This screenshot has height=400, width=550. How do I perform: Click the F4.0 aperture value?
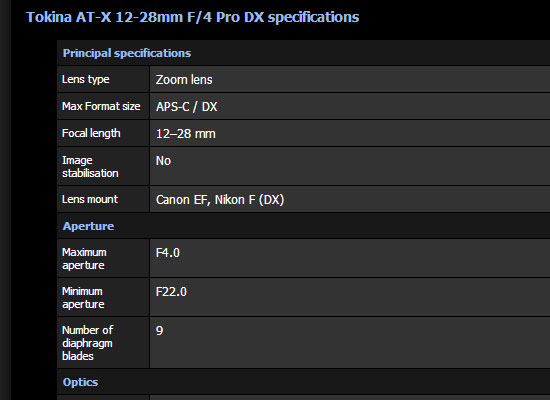tap(168, 253)
